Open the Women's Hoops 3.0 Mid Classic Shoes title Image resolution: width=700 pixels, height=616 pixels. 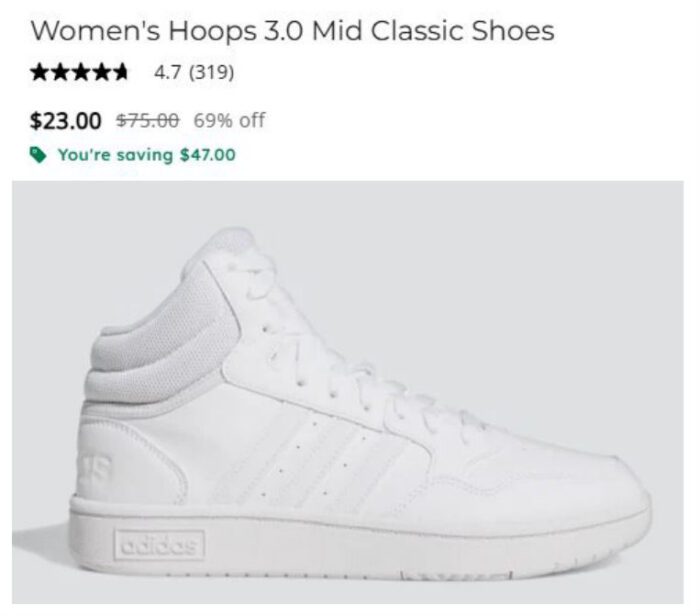292,31
